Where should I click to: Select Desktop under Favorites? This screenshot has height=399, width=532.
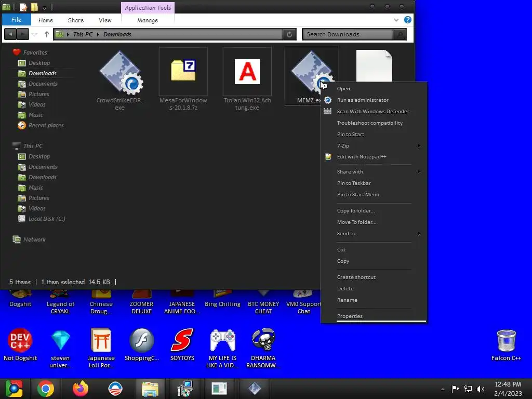click(x=39, y=63)
